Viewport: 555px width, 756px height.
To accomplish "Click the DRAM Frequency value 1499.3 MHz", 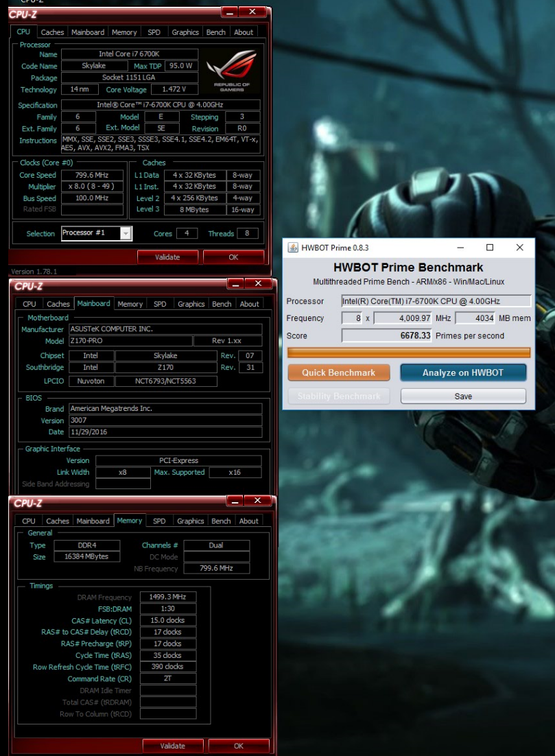I will tap(168, 597).
